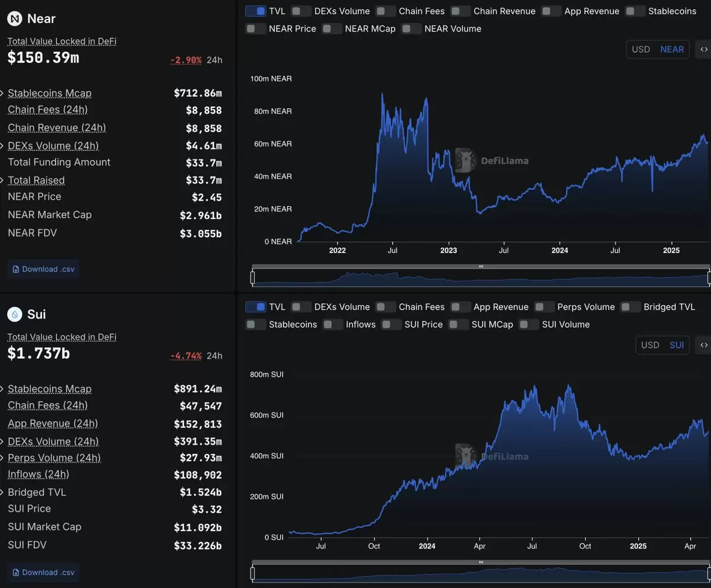Click the Sui chain logo icon
Image resolution: width=711 pixels, height=588 pixels.
tap(15, 314)
